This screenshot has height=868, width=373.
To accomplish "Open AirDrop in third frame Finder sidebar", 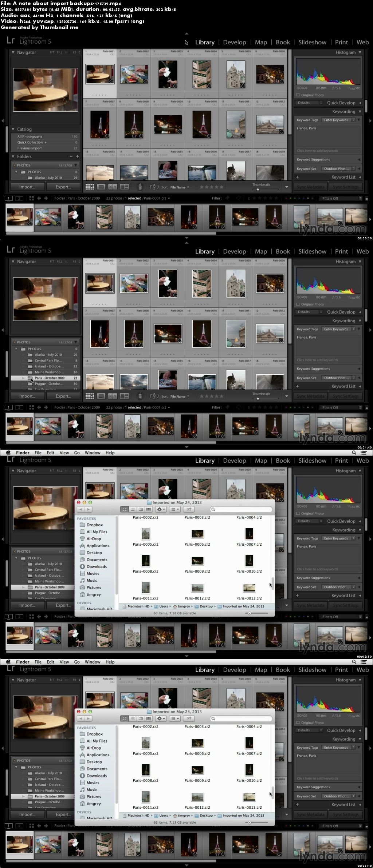I will tap(94, 539).
